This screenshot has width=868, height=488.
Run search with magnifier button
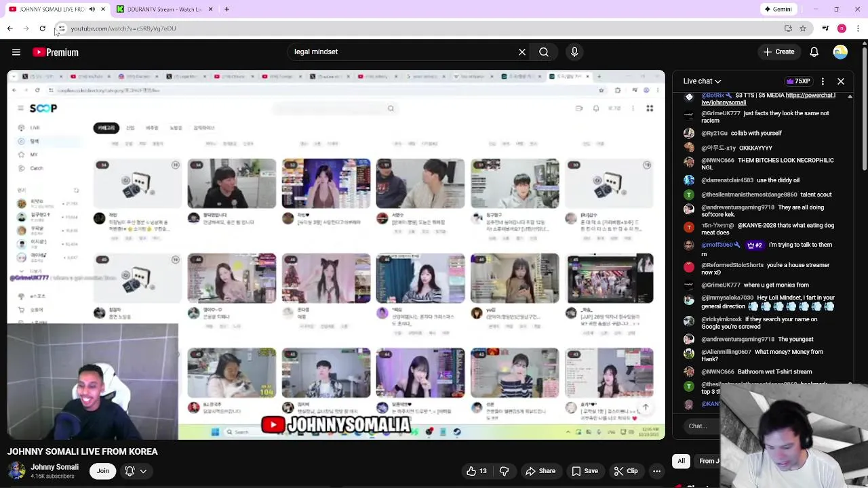pyautogui.click(x=544, y=52)
